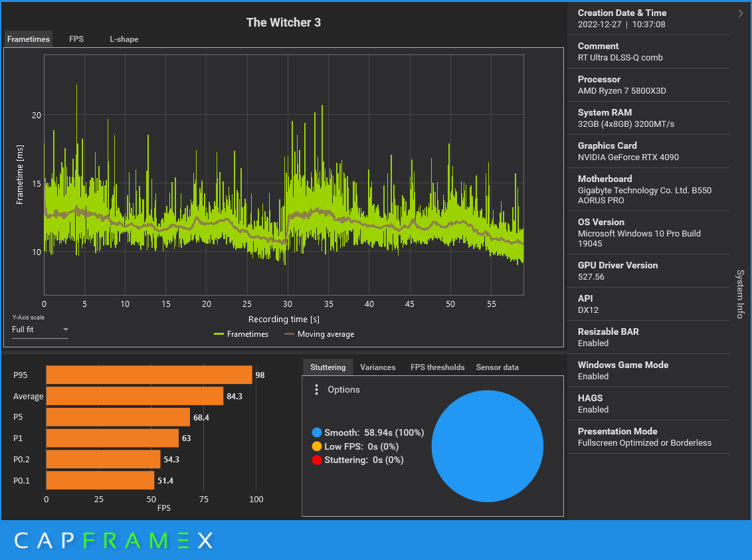752x560 pixels.
Task: Click 'Stuttering: 0s (0%)' legend text
Action: 363,460
